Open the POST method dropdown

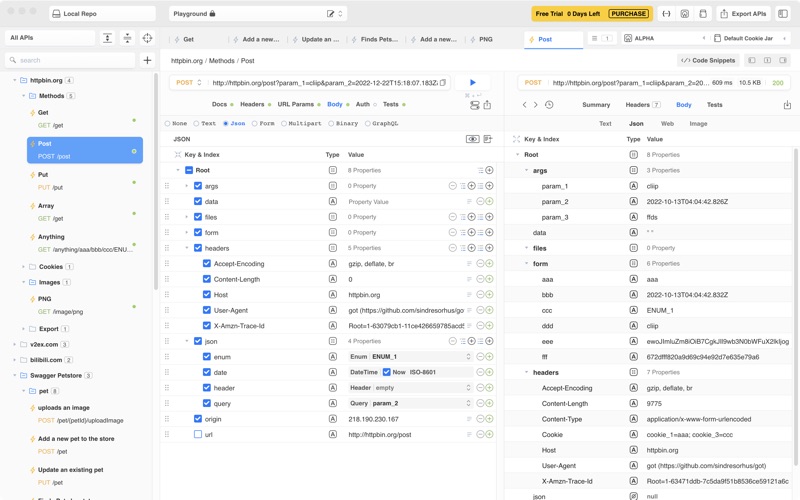[189, 83]
